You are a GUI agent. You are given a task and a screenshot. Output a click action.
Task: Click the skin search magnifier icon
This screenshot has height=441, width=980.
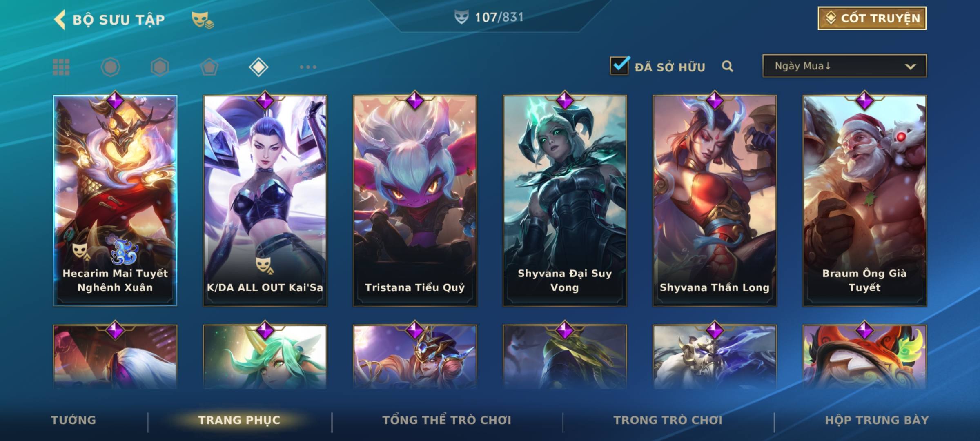click(x=727, y=67)
